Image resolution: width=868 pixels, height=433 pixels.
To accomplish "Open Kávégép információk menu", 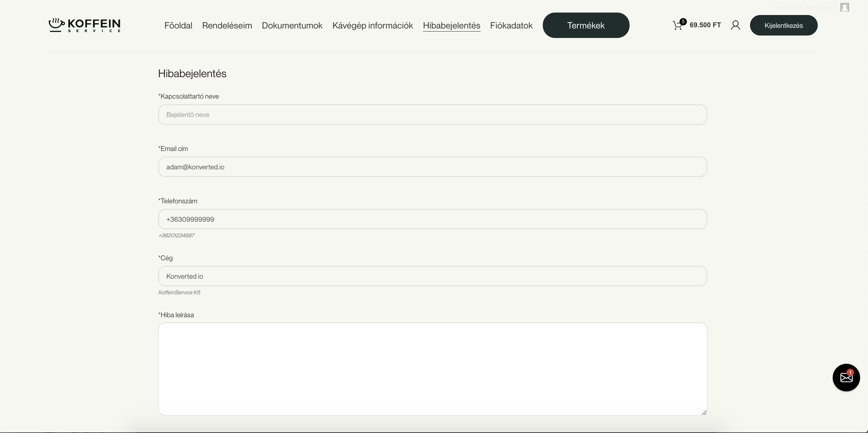I will click(372, 26).
